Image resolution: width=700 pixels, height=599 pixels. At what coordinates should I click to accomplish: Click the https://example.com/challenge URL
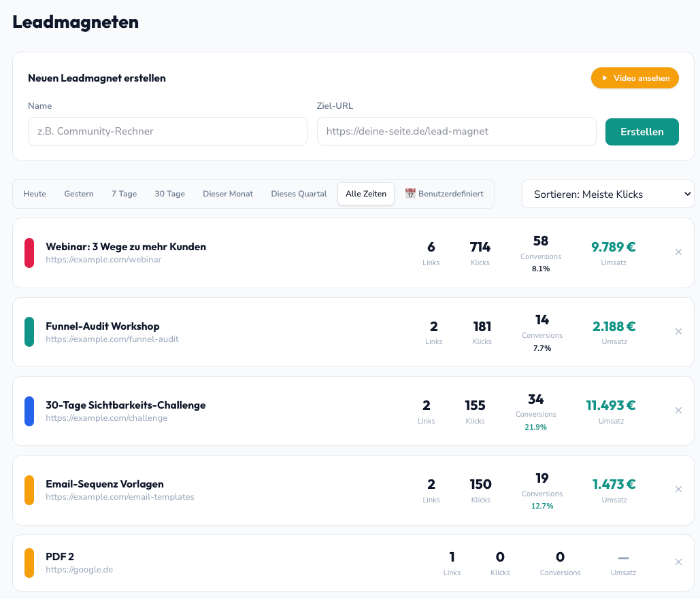[x=107, y=418]
